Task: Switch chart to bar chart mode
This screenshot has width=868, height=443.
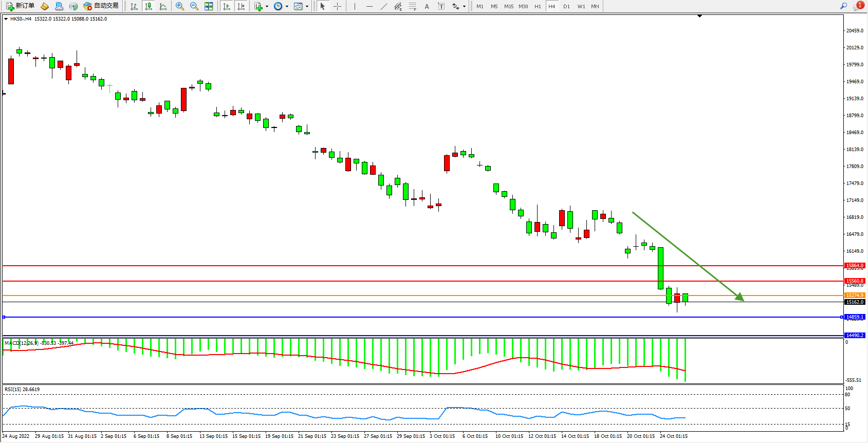Action: point(134,6)
